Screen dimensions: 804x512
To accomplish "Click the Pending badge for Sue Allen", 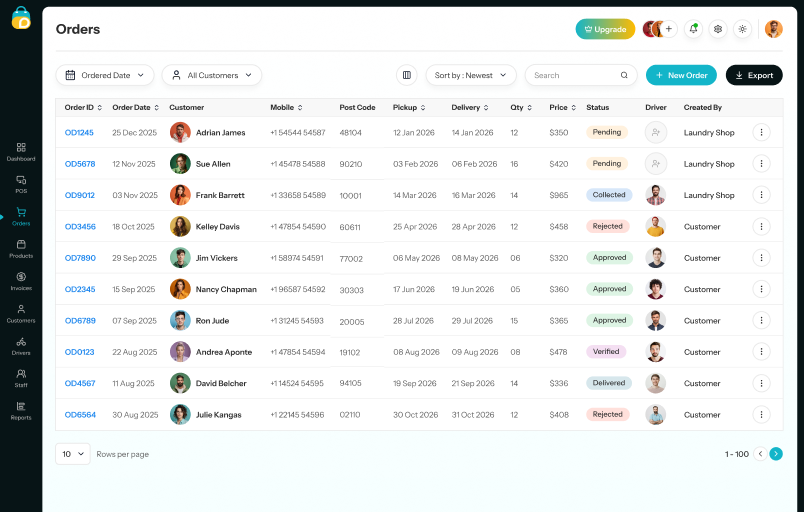I will pos(607,163).
